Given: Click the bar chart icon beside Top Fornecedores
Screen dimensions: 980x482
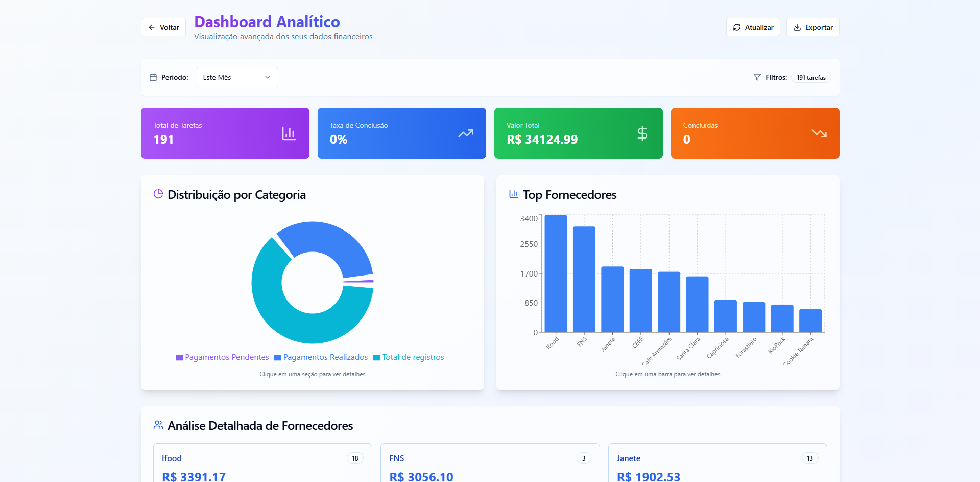Looking at the screenshot, I should 514,194.
